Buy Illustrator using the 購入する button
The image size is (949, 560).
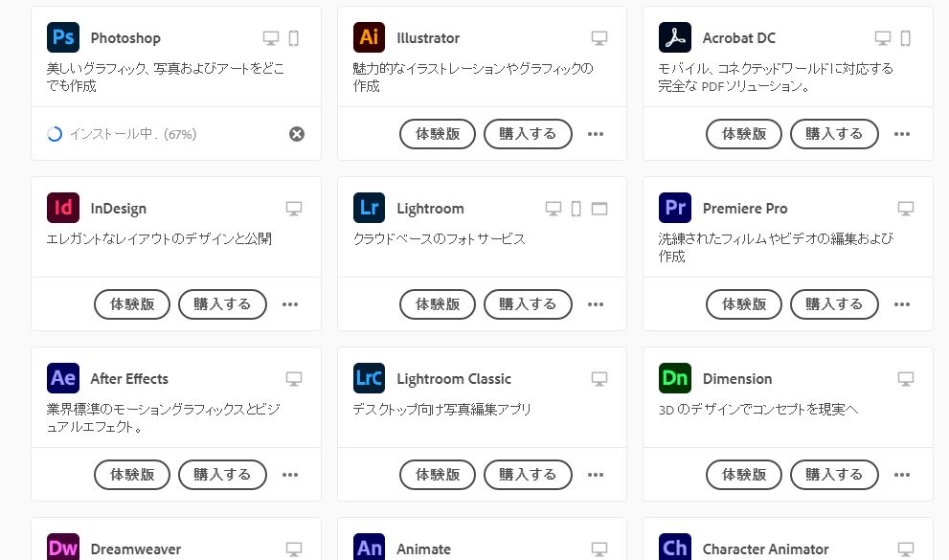coord(528,134)
